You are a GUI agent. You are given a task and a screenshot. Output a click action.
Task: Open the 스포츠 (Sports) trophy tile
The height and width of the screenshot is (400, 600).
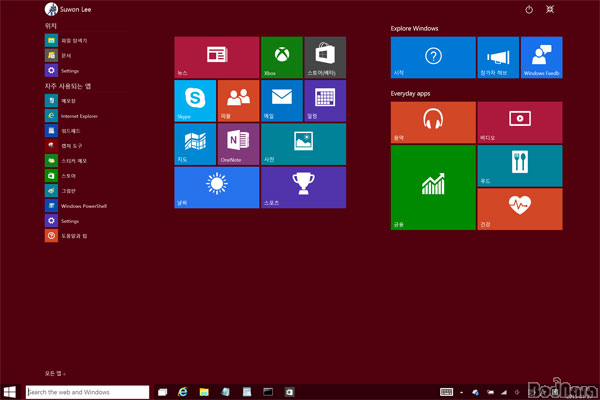[303, 187]
